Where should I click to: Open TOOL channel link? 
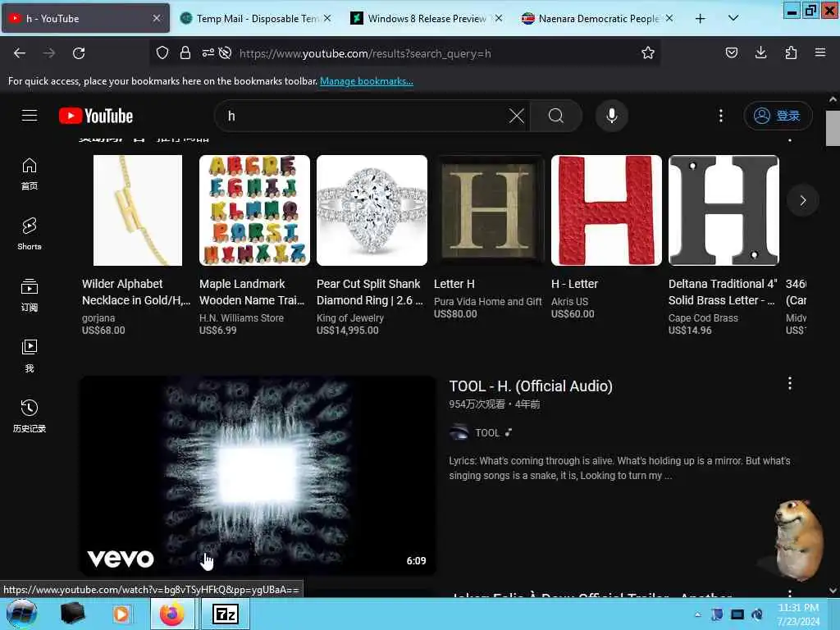487,433
